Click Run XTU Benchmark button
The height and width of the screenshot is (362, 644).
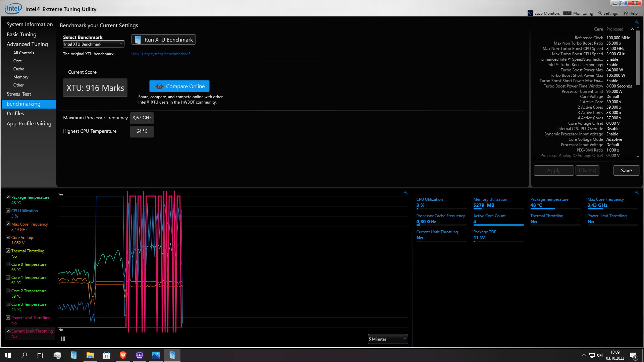click(163, 40)
